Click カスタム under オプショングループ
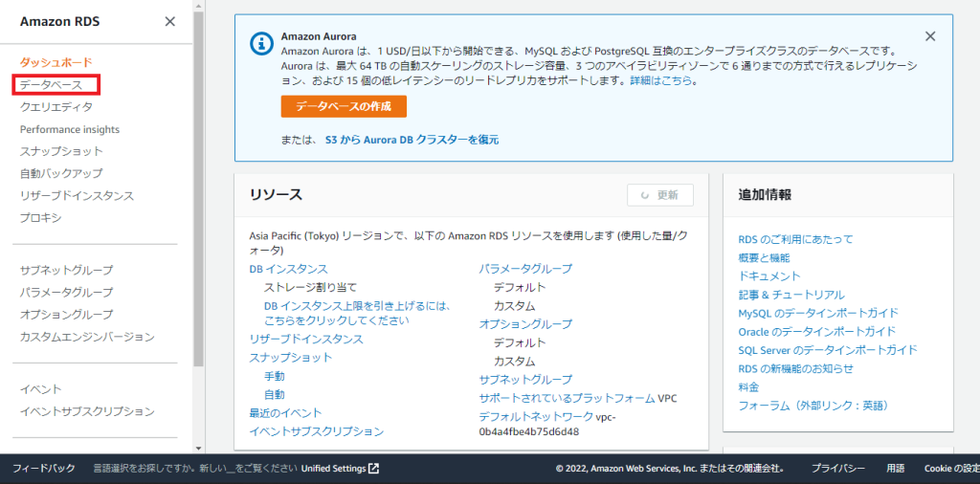 pyautogui.click(x=514, y=361)
